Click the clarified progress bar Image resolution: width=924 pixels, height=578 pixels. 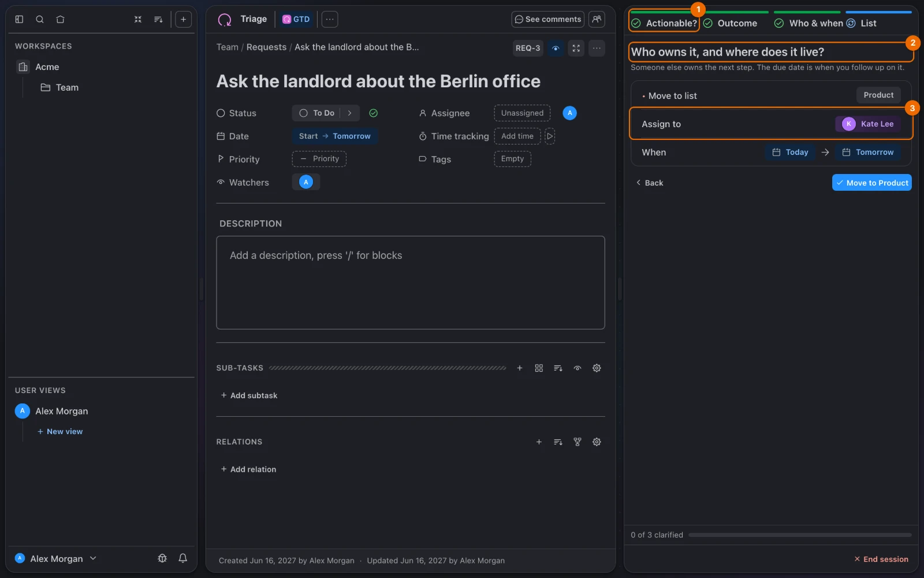click(800, 535)
